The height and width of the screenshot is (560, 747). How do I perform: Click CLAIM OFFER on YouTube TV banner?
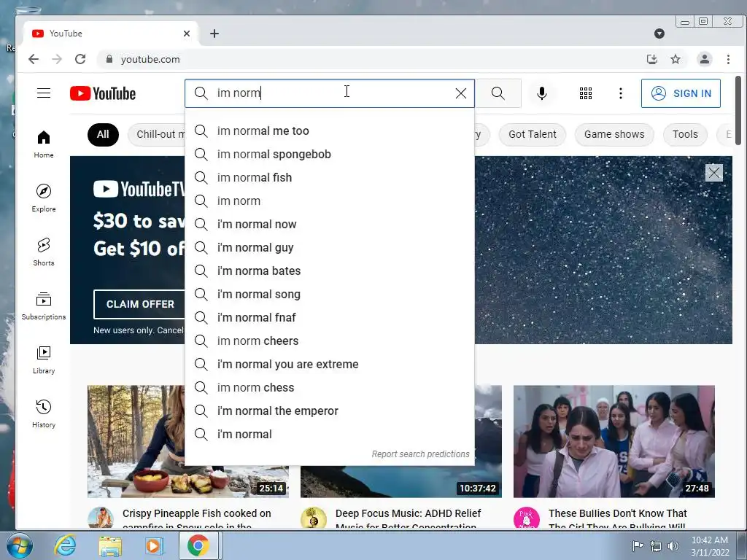140,304
